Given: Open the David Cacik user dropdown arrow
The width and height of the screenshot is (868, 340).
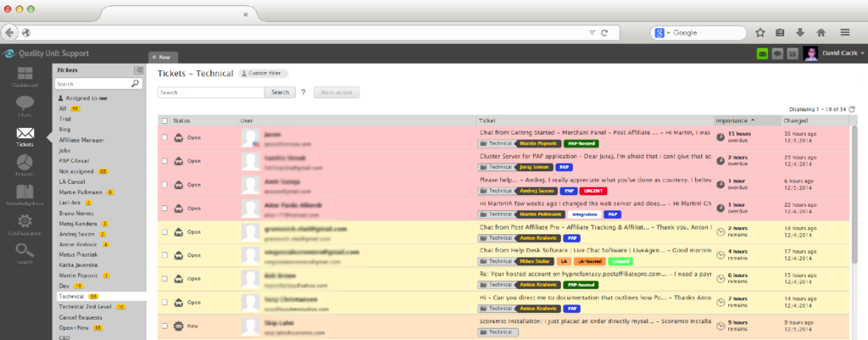Looking at the screenshot, I should [x=862, y=53].
